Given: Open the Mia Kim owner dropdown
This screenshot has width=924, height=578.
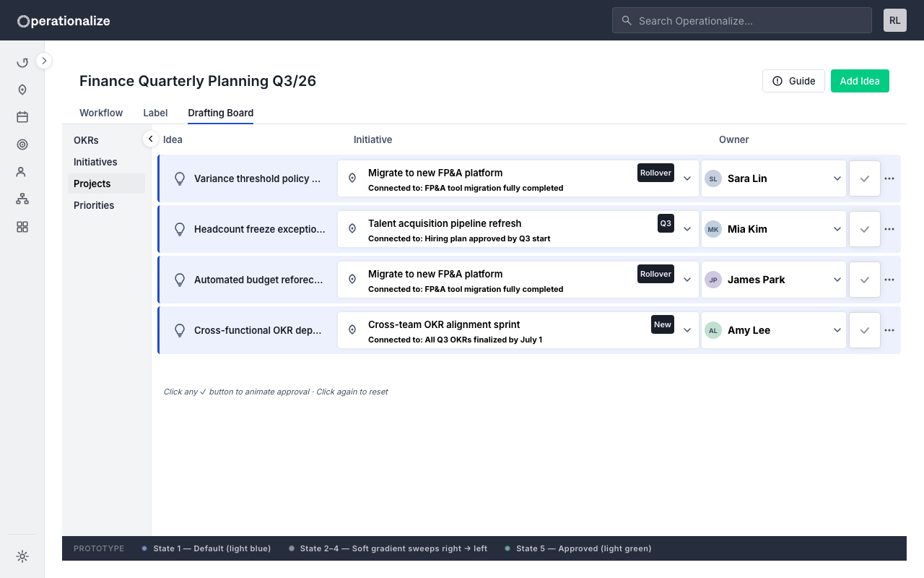Looking at the screenshot, I should 837,229.
